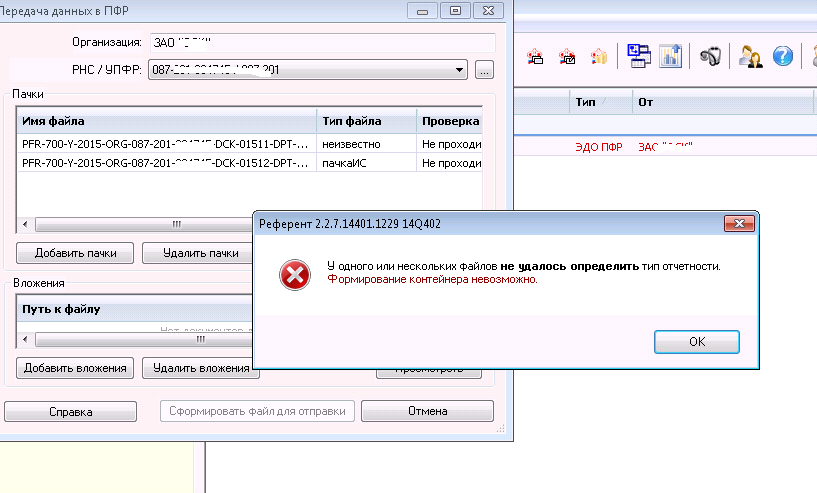Click the red icon with small window overlay
Image resolution: width=817 pixels, height=493 pixels.
(535, 56)
